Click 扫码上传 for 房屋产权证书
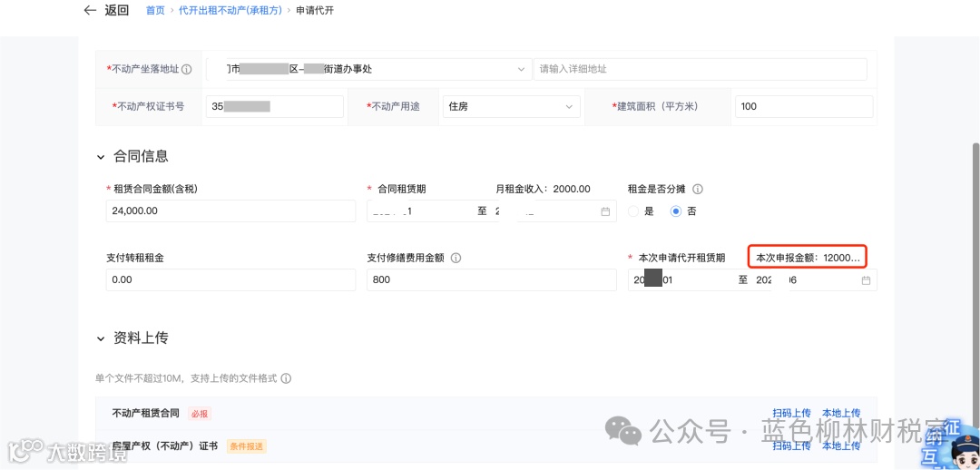 tap(791, 446)
